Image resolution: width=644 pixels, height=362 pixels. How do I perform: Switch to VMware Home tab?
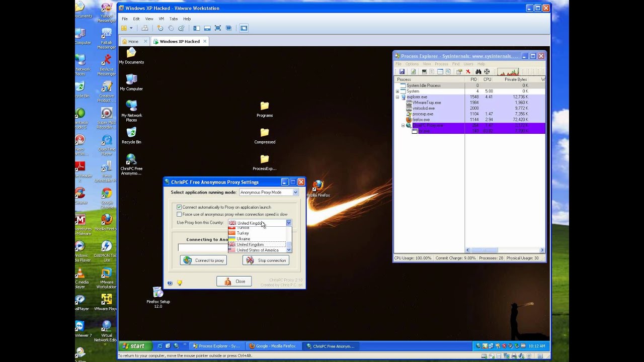pyautogui.click(x=133, y=41)
